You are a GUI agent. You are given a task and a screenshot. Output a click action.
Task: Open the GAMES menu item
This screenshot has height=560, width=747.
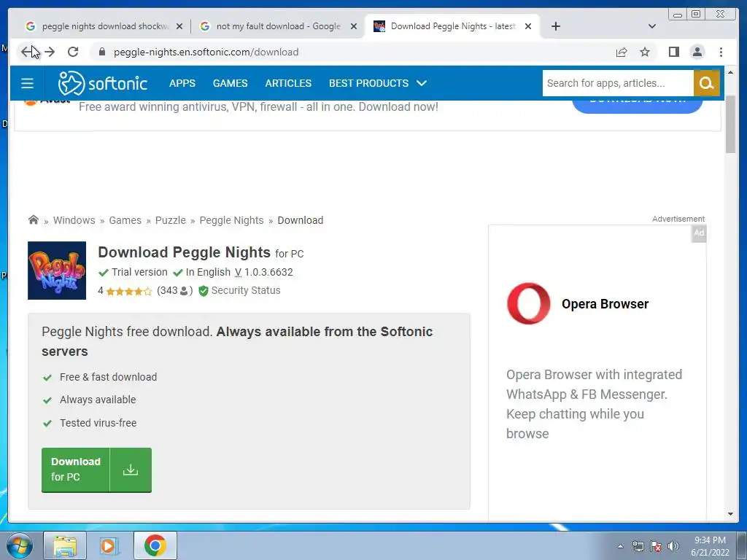click(230, 83)
